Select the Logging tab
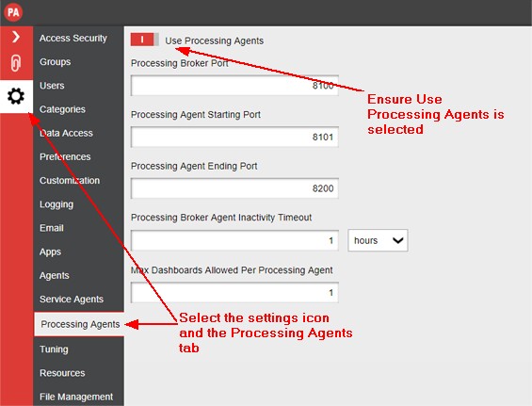This screenshot has height=406, width=532. click(56, 204)
